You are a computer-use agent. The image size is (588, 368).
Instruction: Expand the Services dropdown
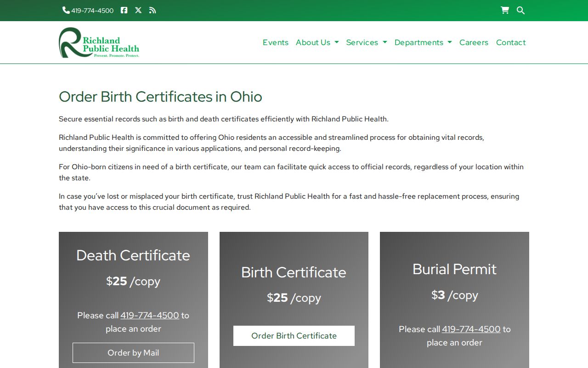367,42
